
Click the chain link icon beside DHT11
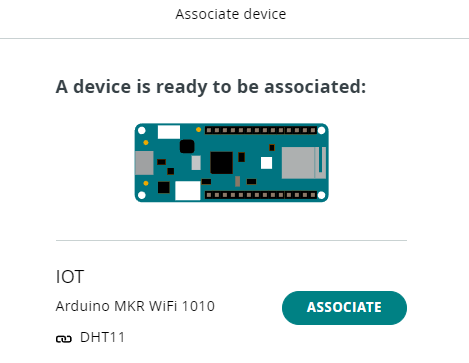[64, 339]
